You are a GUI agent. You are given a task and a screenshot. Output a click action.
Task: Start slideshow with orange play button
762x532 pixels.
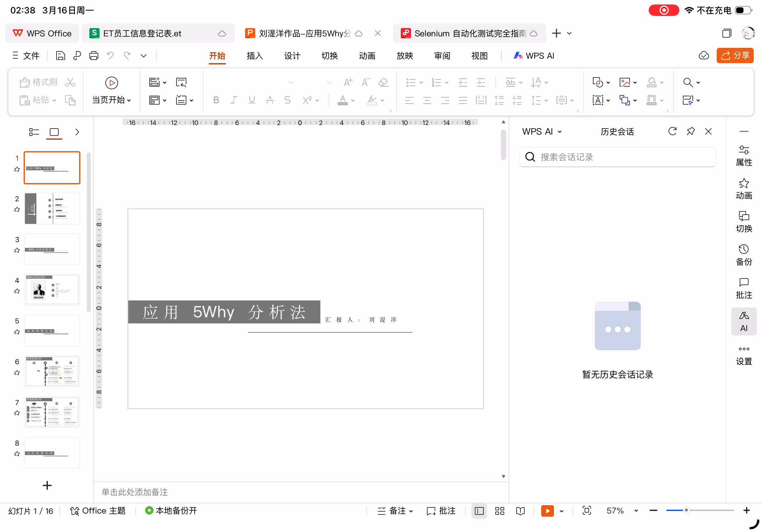coord(547,511)
